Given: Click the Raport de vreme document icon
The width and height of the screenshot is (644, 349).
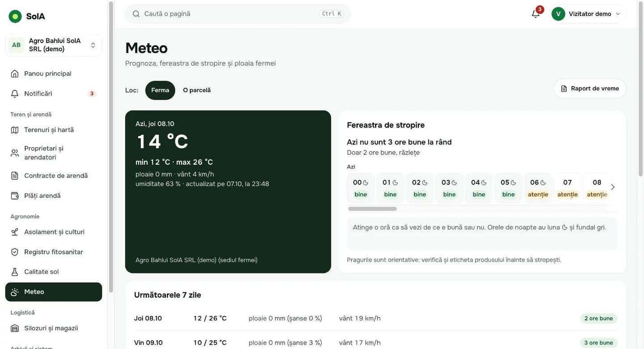Looking at the screenshot, I should click(x=564, y=89).
